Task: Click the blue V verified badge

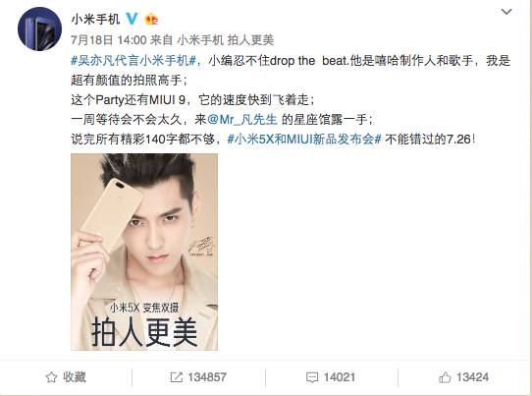Action: tap(132, 19)
